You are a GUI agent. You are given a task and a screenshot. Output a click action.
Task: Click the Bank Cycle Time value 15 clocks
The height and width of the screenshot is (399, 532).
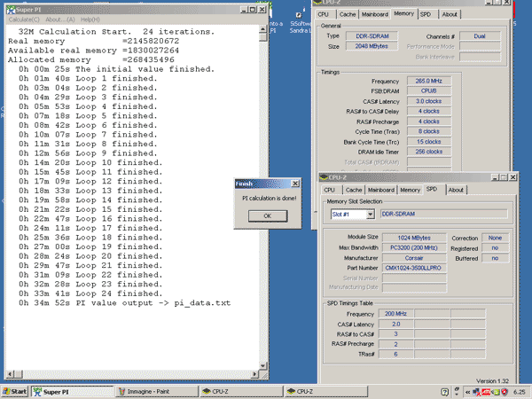coord(429,142)
